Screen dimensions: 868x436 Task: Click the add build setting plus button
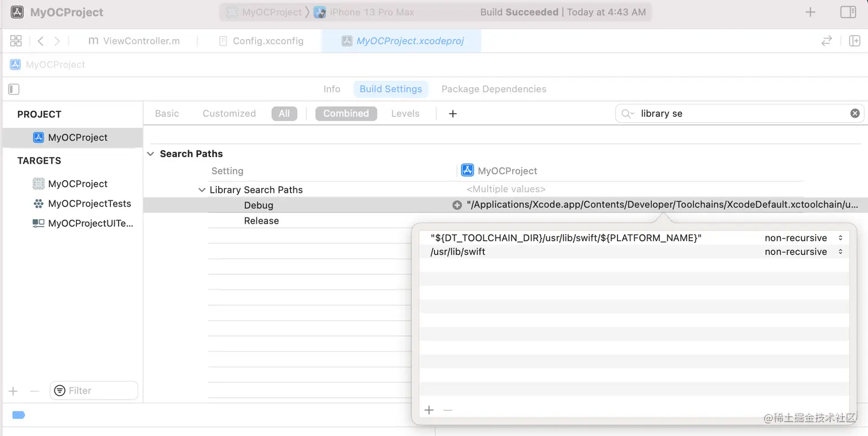click(452, 114)
